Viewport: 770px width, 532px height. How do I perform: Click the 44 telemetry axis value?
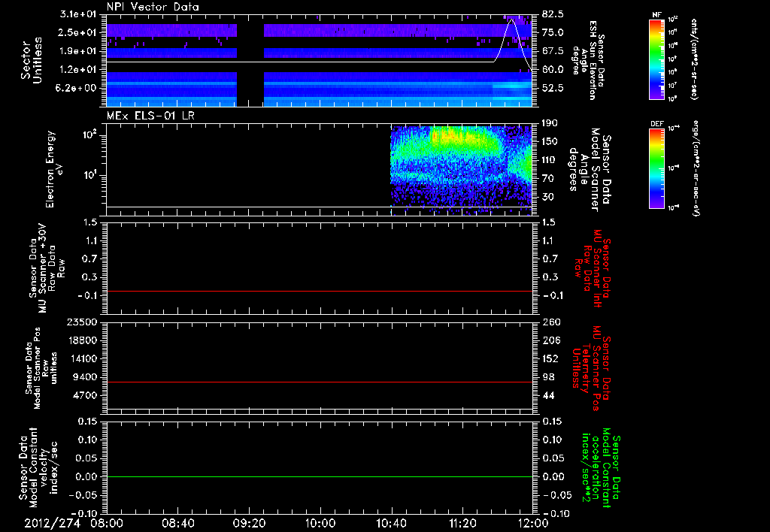click(547, 395)
